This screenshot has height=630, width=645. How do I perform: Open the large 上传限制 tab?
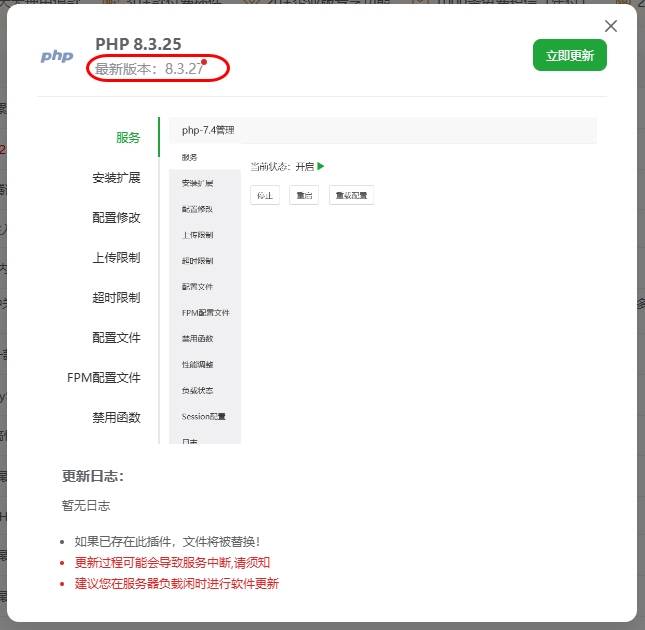coord(116,257)
